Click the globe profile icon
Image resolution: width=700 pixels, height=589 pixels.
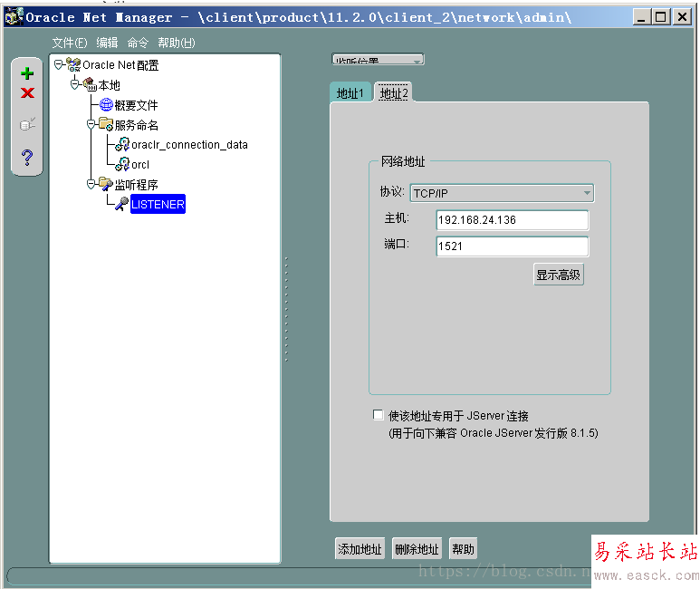coord(106,104)
